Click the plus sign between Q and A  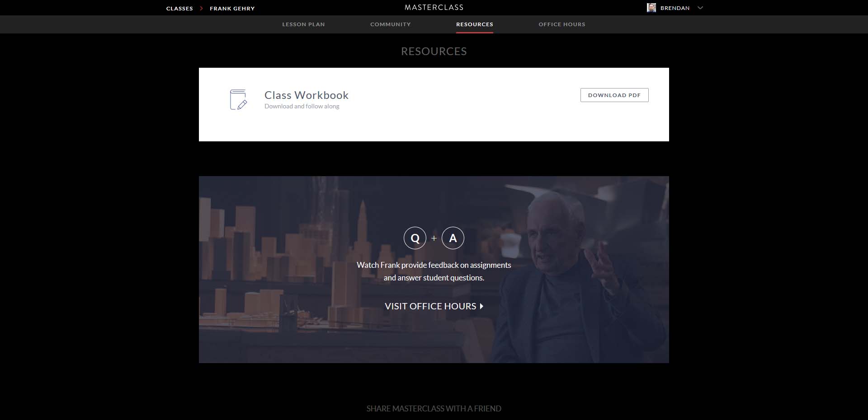(x=434, y=238)
